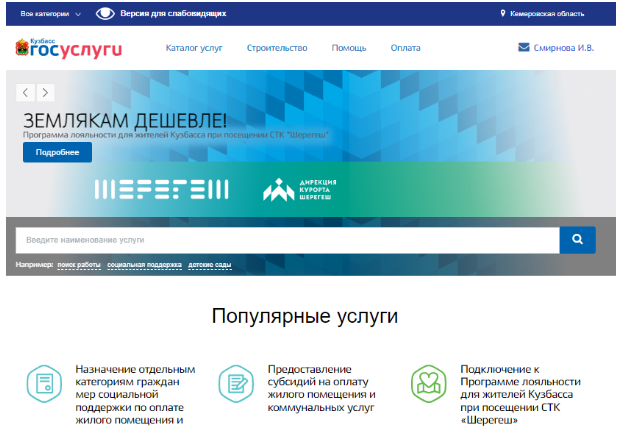Image resolution: width=623 pixels, height=437 pixels.
Task: Open Помощь menu item
Action: pos(349,48)
